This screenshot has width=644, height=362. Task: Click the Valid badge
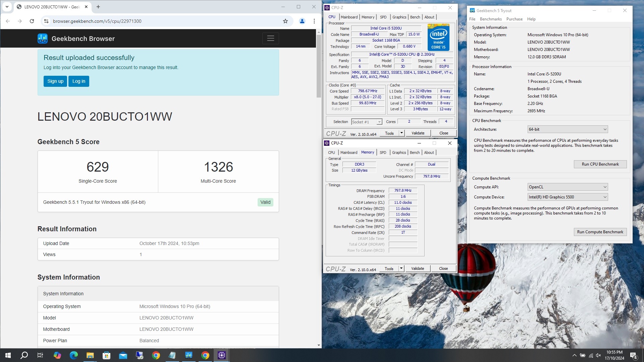click(x=265, y=202)
